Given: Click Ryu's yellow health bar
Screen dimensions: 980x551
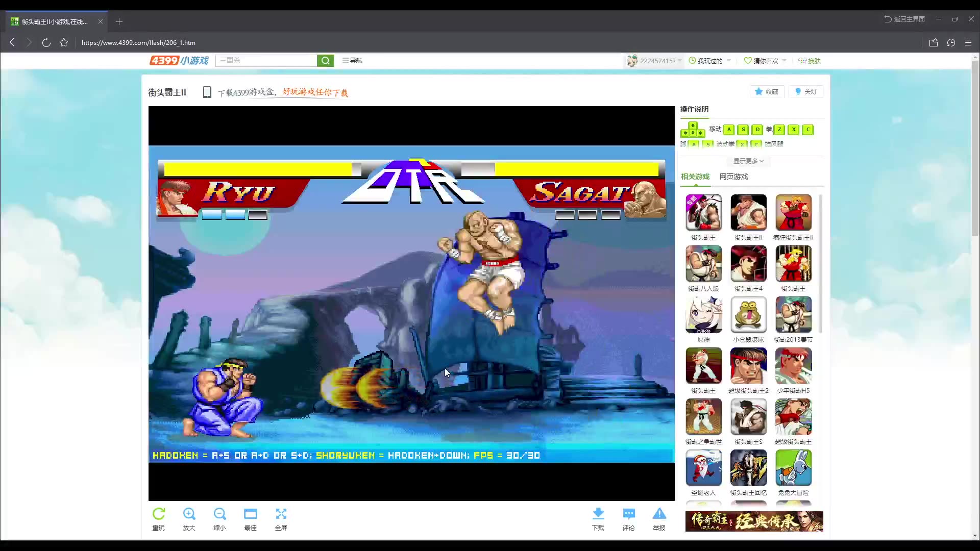Looking at the screenshot, I should click(x=258, y=169).
